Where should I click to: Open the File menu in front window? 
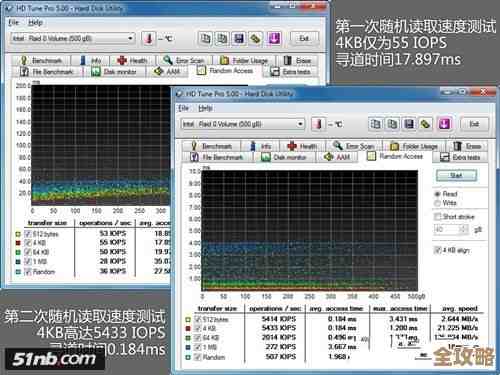pos(183,108)
